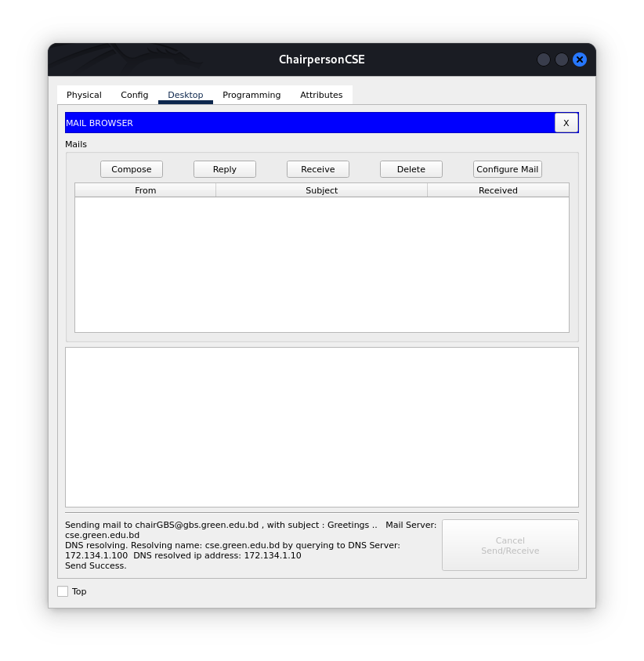Click the middle gray maximize circle in title bar
This screenshot has width=644, height=661.
point(561,60)
